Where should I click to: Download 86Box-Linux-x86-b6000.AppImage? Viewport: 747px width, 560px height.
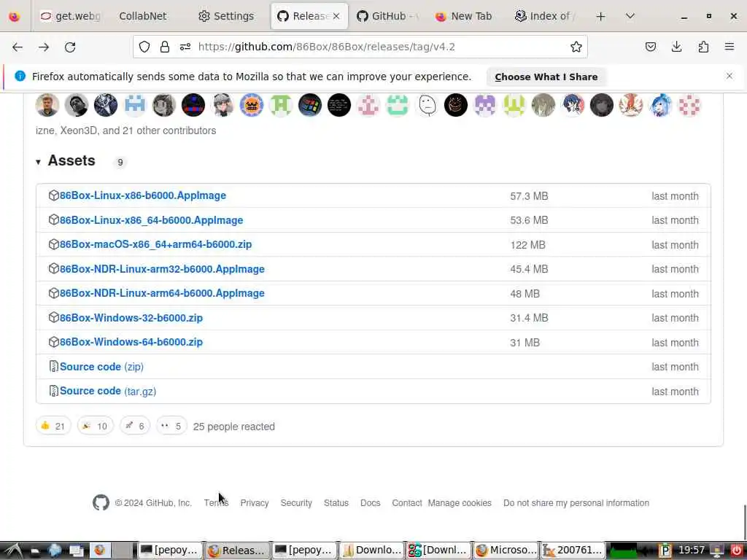143,195
